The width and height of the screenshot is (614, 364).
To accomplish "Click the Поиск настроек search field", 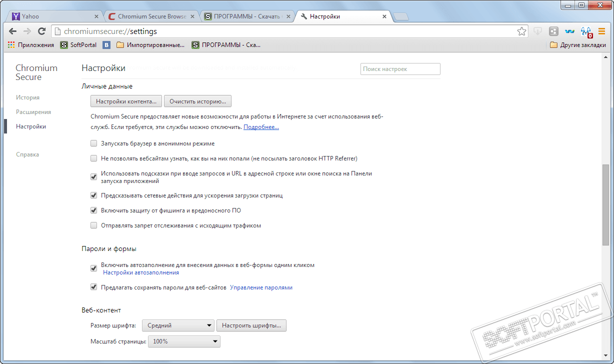I will 400,69.
